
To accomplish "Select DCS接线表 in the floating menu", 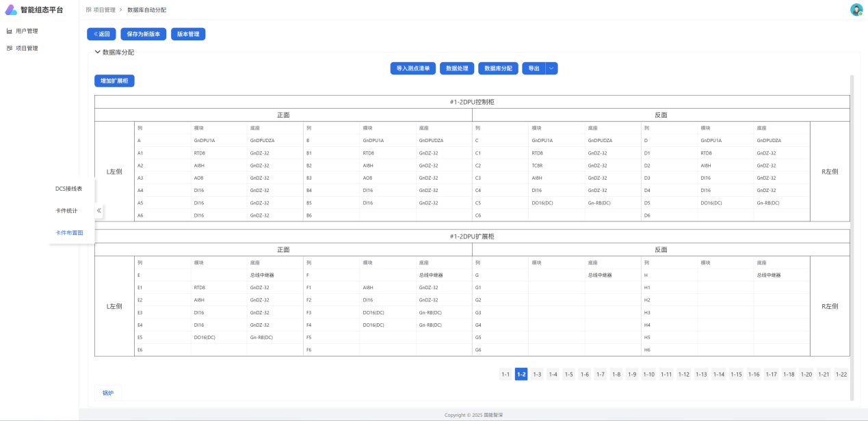I will click(x=69, y=189).
